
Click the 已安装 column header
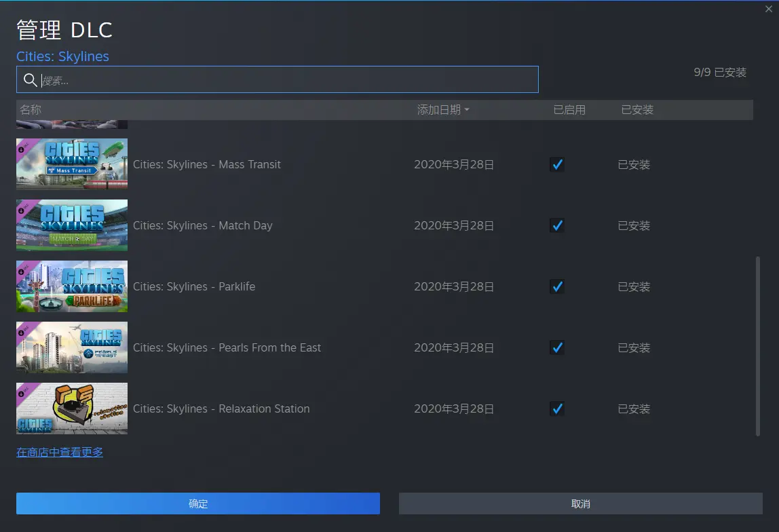637,110
